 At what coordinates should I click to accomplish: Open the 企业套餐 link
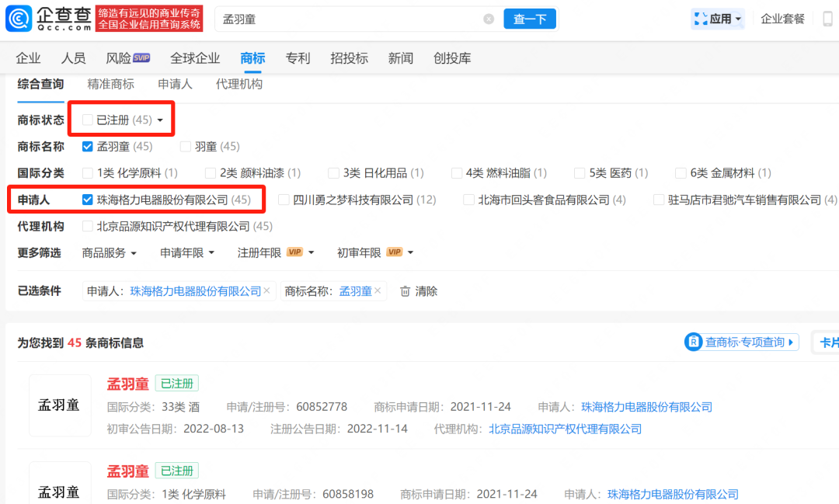[782, 19]
